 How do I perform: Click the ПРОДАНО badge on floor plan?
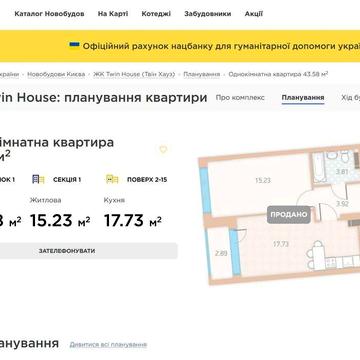click(x=289, y=215)
